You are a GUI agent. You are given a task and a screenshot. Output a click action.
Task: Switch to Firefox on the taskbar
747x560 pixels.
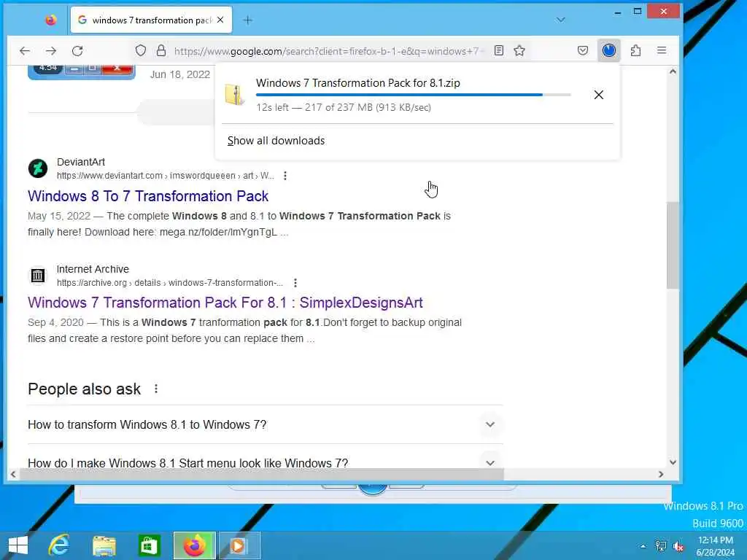[x=194, y=545]
